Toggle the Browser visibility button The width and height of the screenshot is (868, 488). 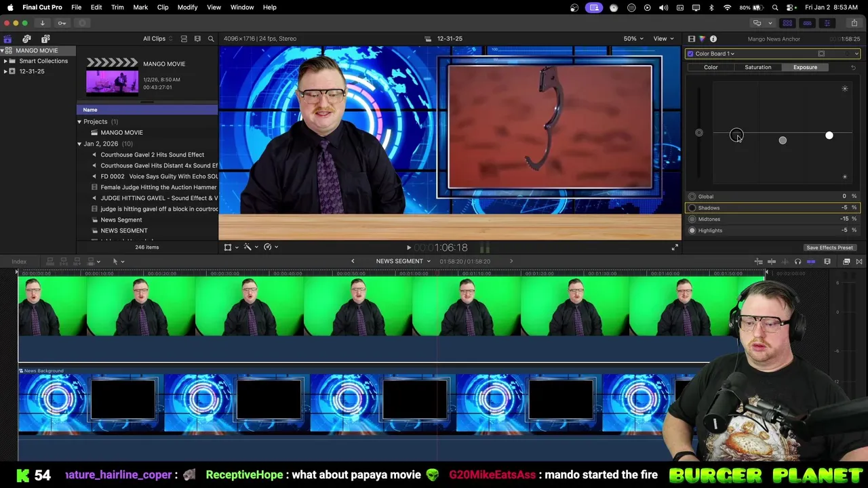[787, 23]
